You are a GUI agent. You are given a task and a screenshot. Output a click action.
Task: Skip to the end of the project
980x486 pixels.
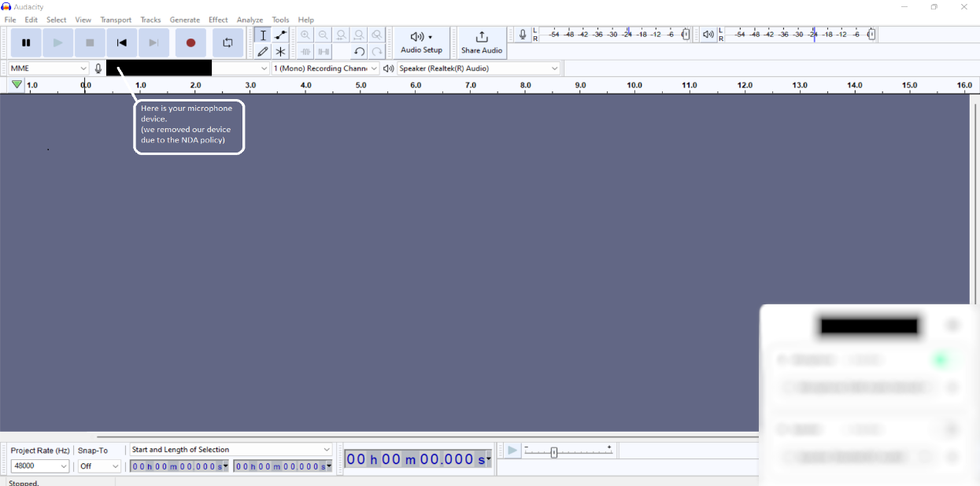153,42
